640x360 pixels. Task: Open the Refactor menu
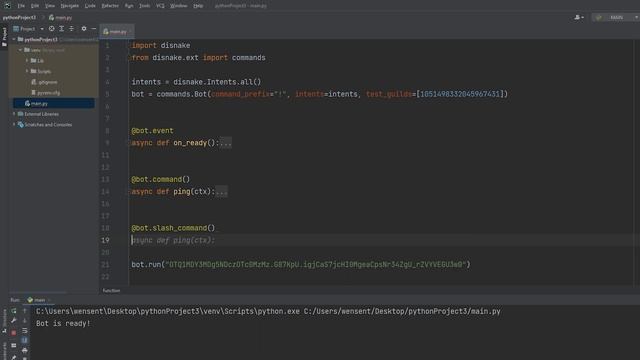coord(110,6)
